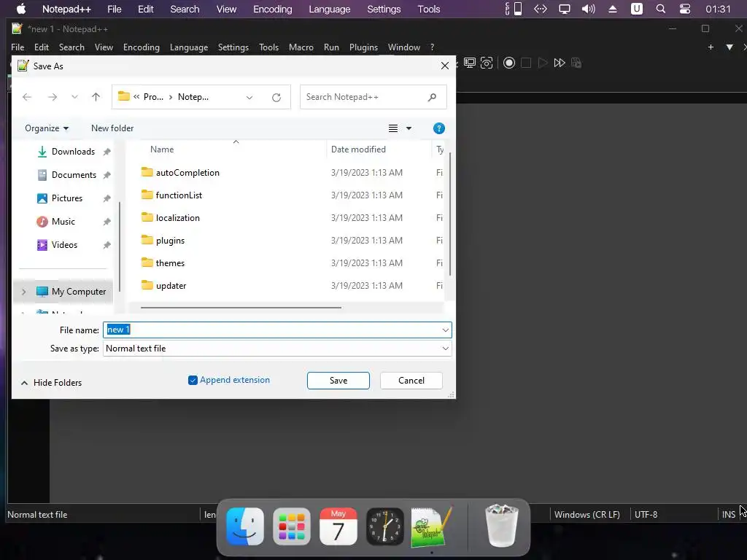Open Finder from the dock

(x=245, y=526)
